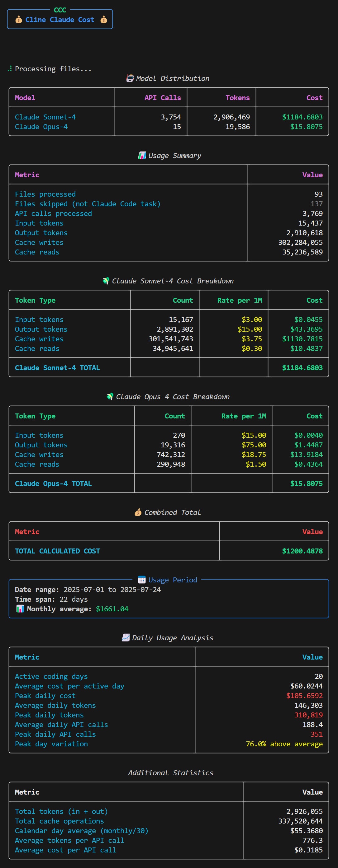This screenshot has height=868, width=338.
Task: Select the "TOTAL CALCULATED COST" label
Action: (57, 551)
